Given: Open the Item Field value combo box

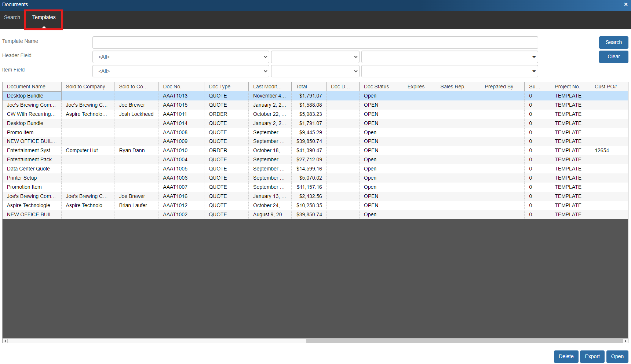Looking at the screenshot, I should tap(449, 71).
